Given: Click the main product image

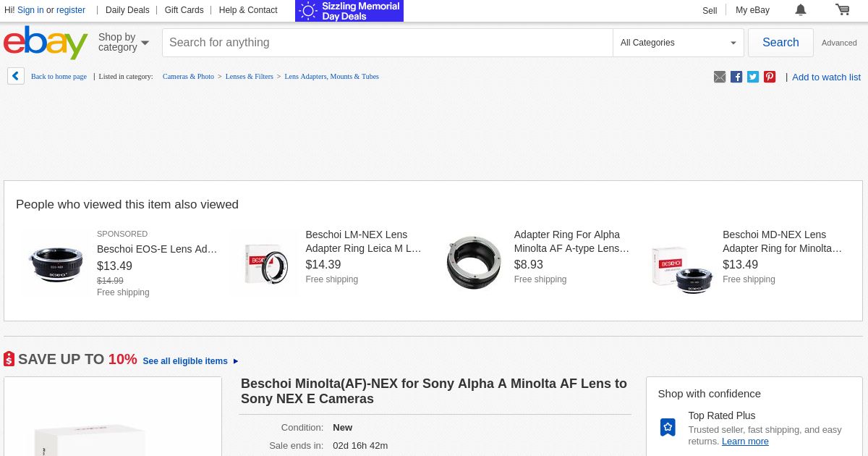Looking at the screenshot, I should (113, 417).
